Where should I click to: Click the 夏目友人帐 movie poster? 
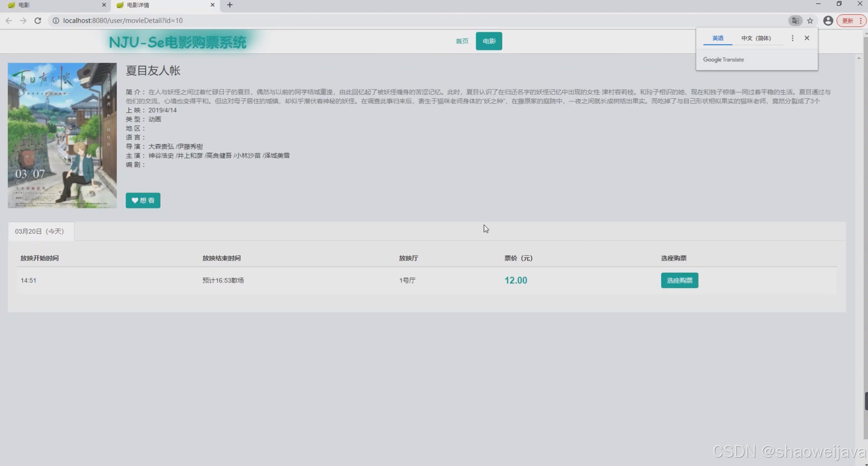coord(62,135)
